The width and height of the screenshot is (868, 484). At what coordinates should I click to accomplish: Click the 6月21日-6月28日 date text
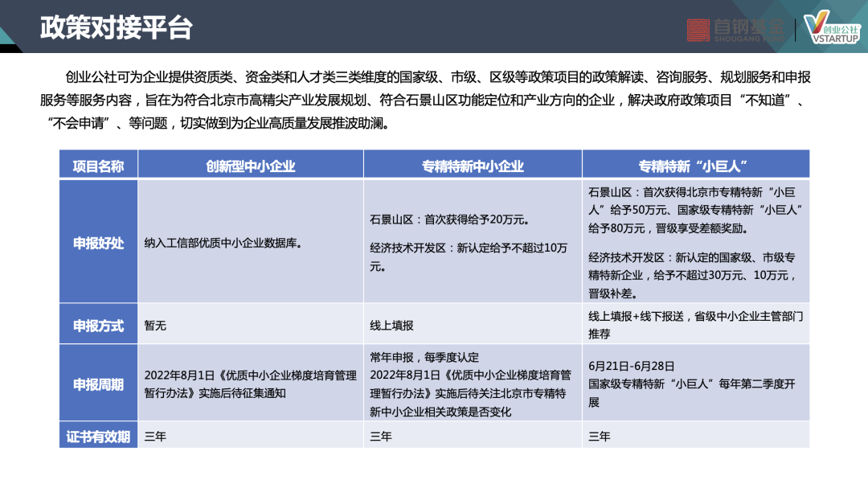coord(632,367)
